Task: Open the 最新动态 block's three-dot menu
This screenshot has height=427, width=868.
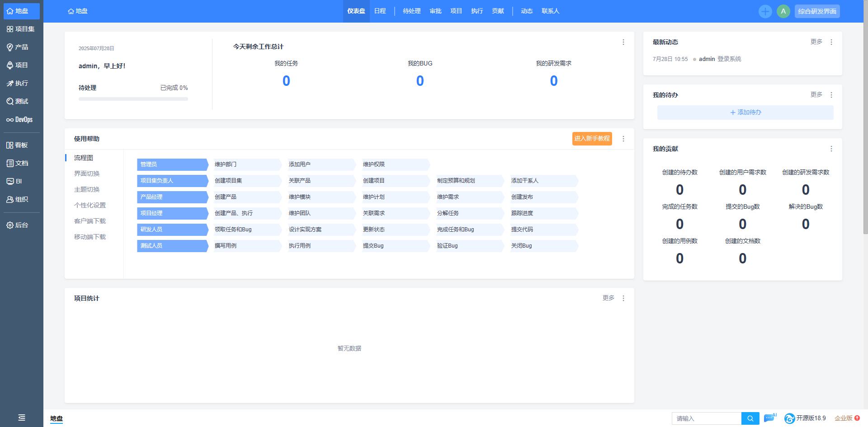Action: pos(831,42)
